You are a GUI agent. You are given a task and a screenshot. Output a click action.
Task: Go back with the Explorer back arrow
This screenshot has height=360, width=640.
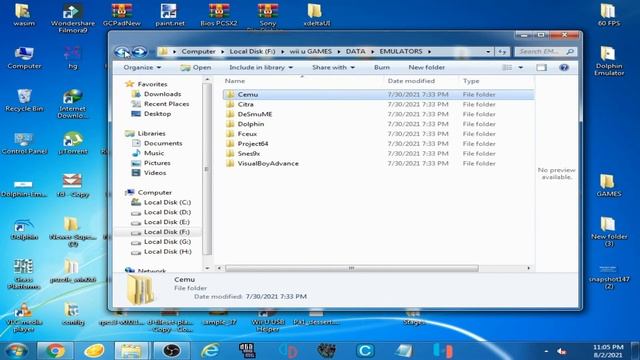tap(122, 52)
